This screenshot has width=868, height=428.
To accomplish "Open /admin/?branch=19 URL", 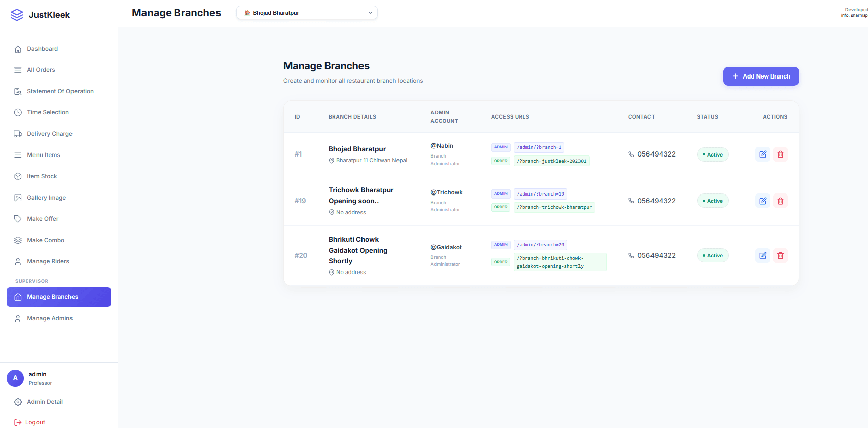I will pyautogui.click(x=540, y=194).
